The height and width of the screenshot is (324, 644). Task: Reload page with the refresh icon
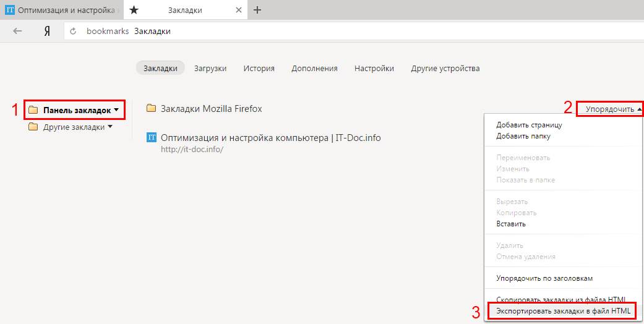74,31
